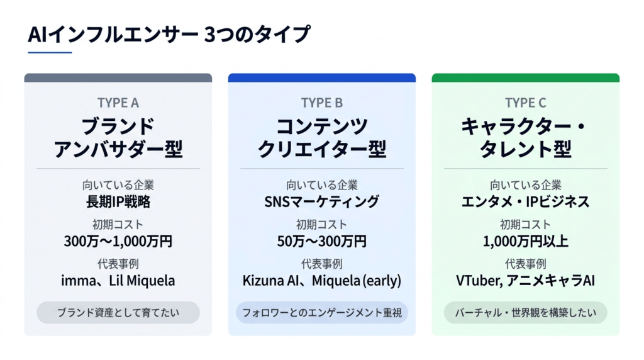Click the 長期IP戦略 text
The height and width of the screenshot is (360, 644).
118,202
